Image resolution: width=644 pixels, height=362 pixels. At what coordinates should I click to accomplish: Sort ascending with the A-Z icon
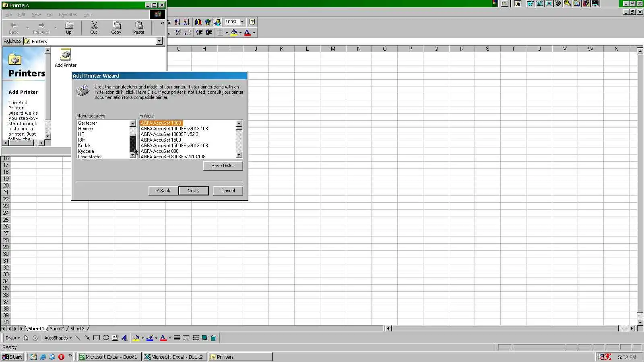178,22
